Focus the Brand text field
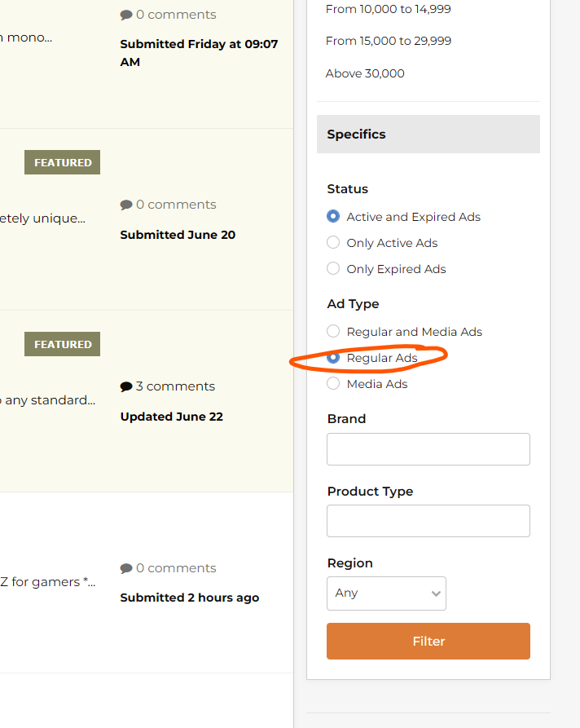580x728 pixels. click(x=428, y=449)
